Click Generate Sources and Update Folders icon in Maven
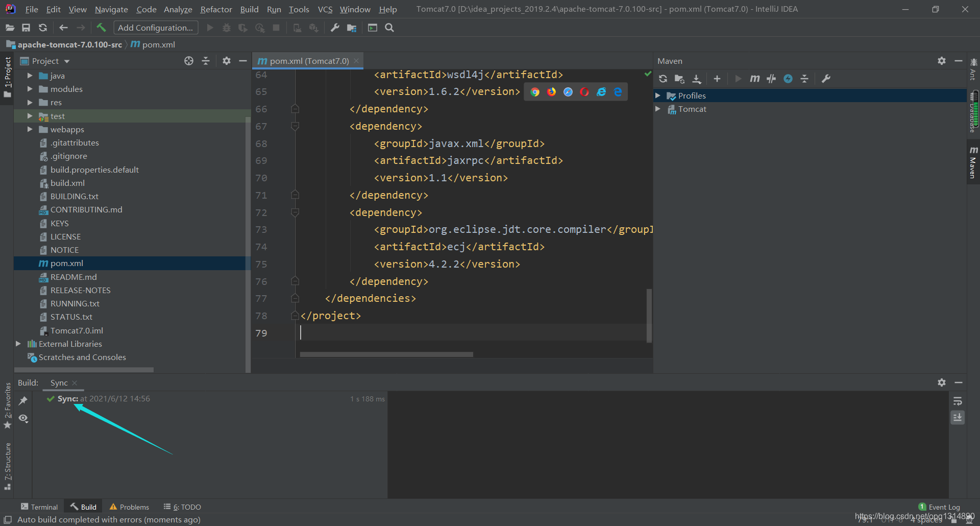Screen dimensions: 980x526 coord(679,79)
